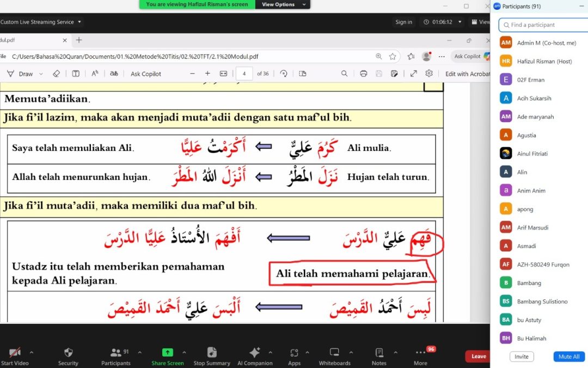Select participant Hafizul Risman (Host)
The image size is (588, 368).
544,61
